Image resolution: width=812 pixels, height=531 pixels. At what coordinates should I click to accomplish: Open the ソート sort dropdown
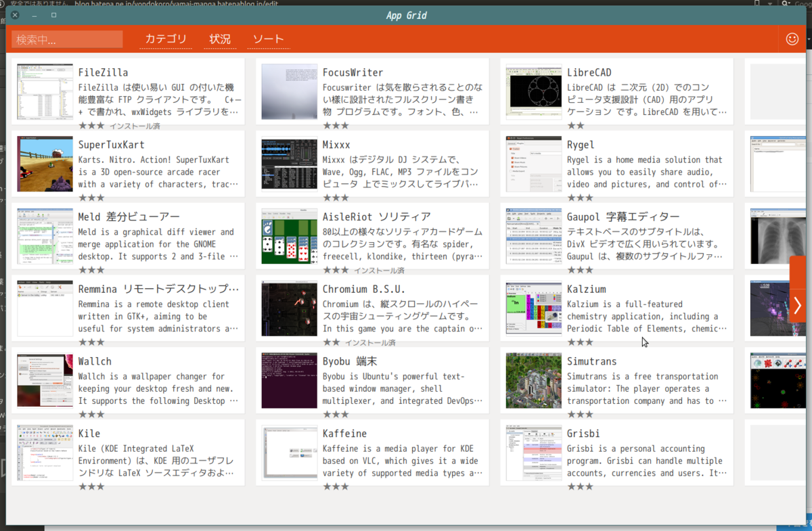pos(268,39)
